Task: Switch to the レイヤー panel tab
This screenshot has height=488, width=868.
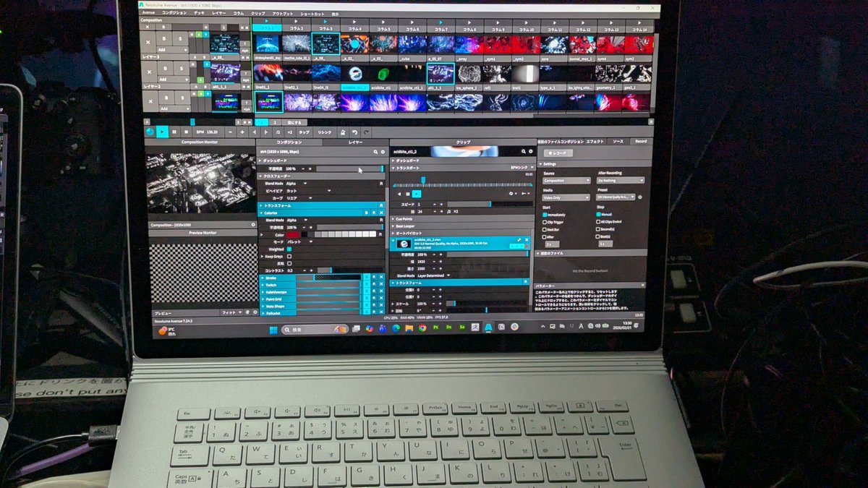Action: (355, 142)
